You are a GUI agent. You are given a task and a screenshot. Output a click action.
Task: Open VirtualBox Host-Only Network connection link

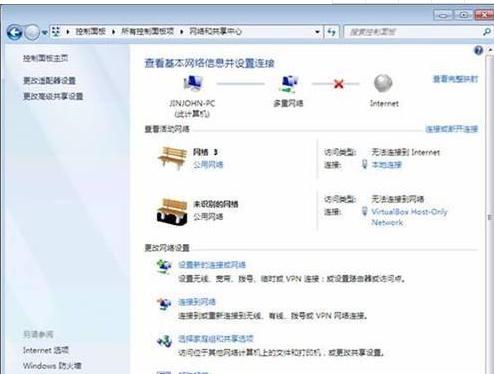tap(409, 217)
